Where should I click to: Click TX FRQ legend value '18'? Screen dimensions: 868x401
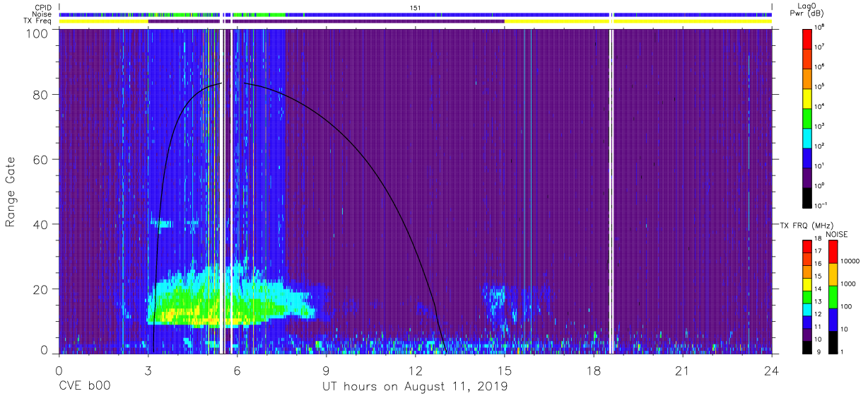pos(819,240)
